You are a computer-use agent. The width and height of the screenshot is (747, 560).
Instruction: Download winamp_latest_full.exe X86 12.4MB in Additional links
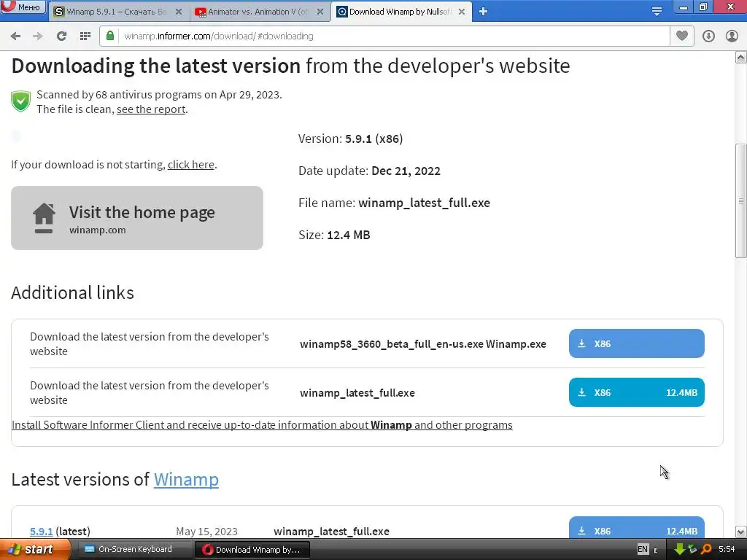tap(636, 392)
